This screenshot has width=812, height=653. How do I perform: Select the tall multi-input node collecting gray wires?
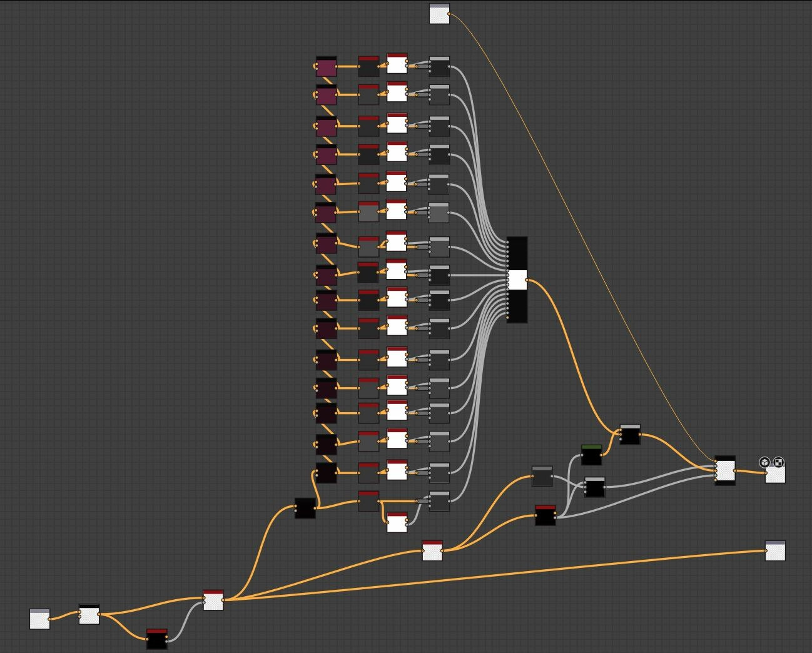[x=517, y=280]
